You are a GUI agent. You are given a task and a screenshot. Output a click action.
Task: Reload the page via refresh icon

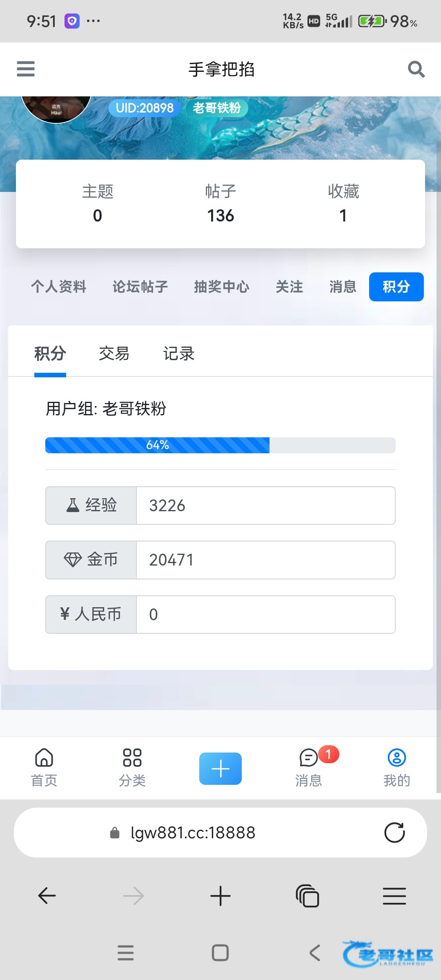tap(394, 832)
